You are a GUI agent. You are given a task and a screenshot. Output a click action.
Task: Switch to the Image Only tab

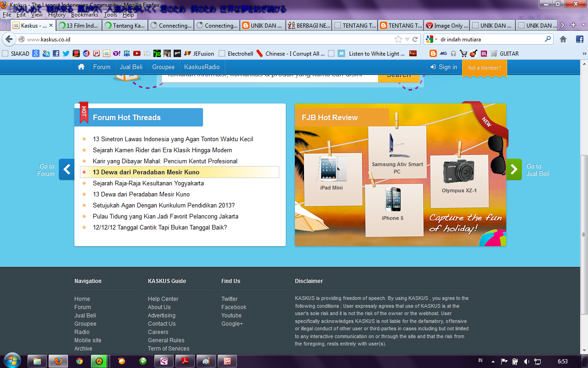[447, 25]
